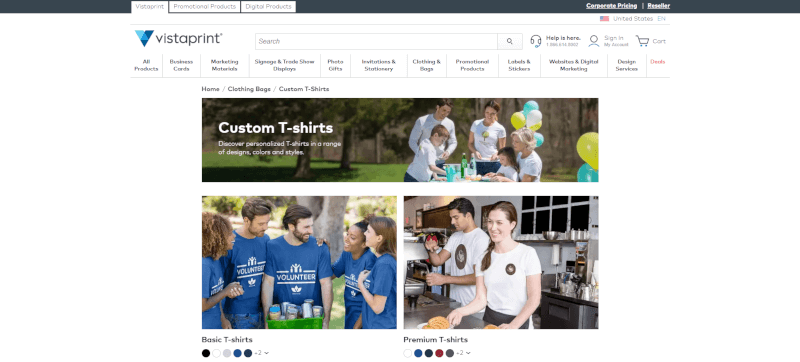Expand +2 more Basic T-shirt colors
Screen dimensions: 800x362
(261, 353)
